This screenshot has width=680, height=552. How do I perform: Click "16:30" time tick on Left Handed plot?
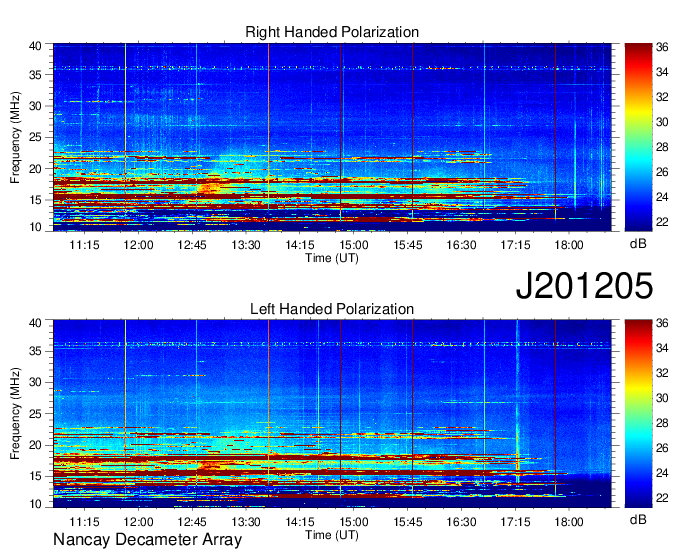coord(461,522)
